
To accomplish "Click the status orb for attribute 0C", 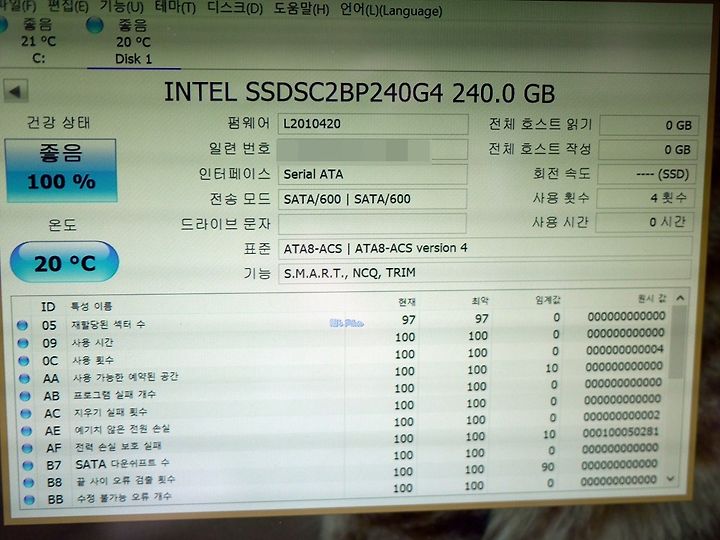I will (x=24, y=360).
